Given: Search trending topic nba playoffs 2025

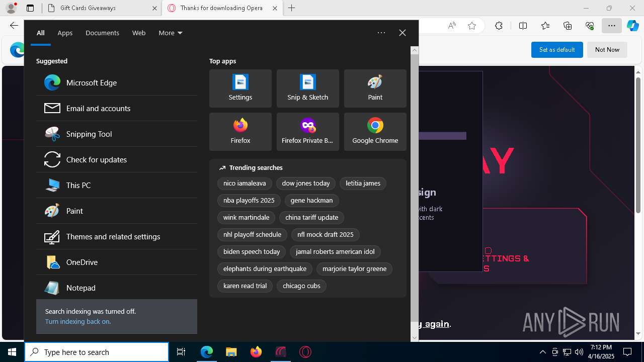Looking at the screenshot, I should point(249,201).
